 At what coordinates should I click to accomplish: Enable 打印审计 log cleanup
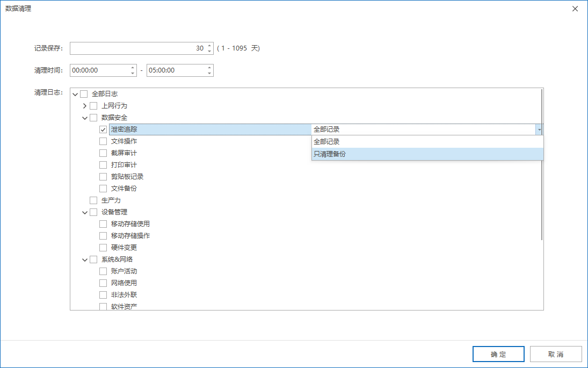103,165
